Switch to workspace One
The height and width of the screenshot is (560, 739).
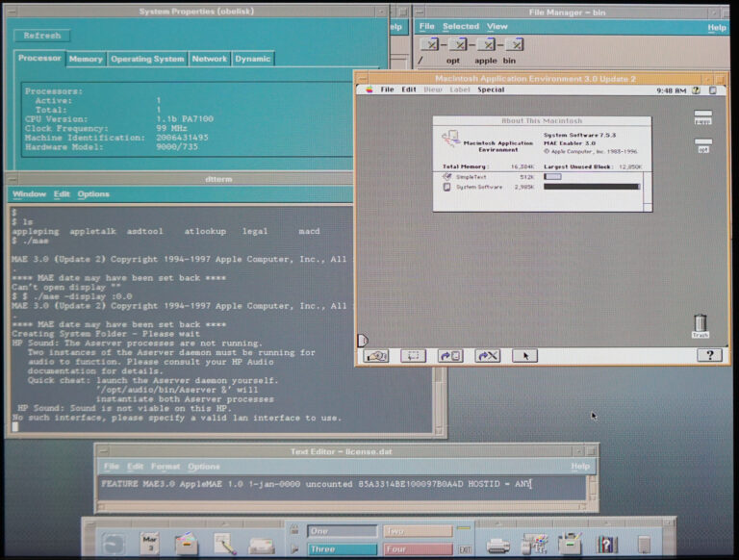pos(342,531)
